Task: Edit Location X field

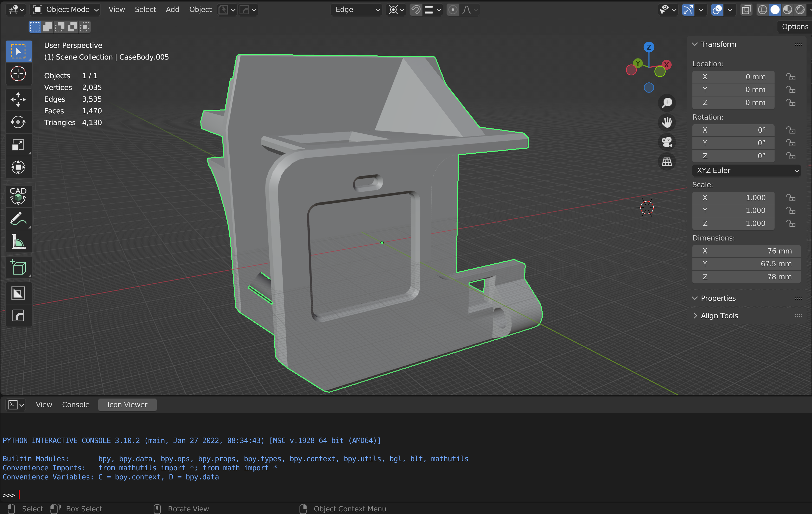Action: (x=733, y=77)
